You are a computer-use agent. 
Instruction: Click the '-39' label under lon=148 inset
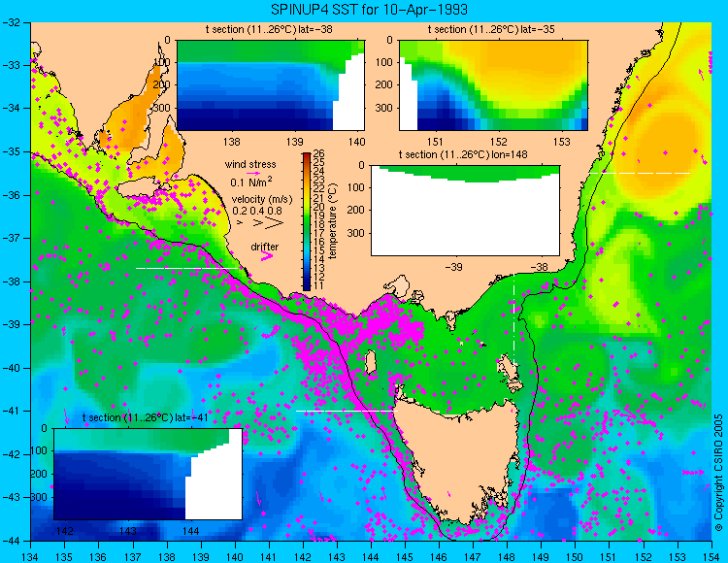point(453,267)
